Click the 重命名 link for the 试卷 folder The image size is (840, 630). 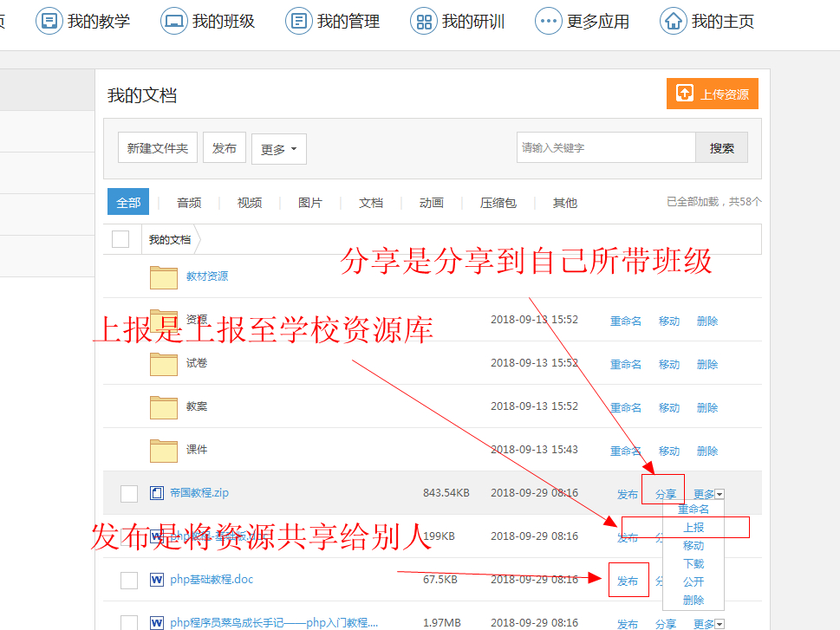coord(625,363)
